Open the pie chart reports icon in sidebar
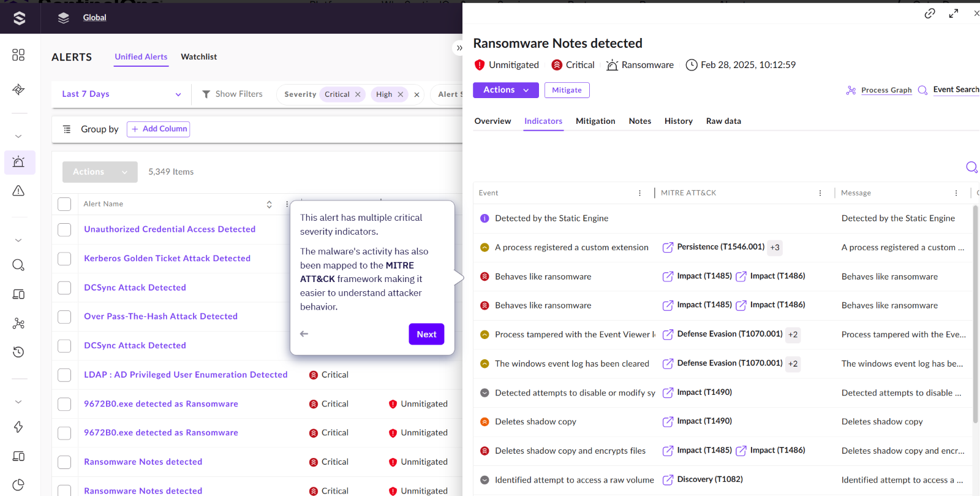 click(x=18, y=485)
